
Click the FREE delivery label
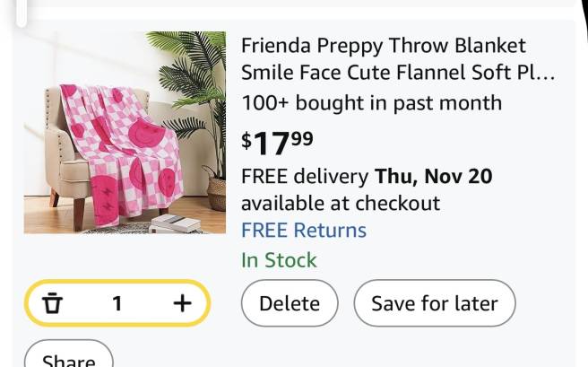pos(304,176)
